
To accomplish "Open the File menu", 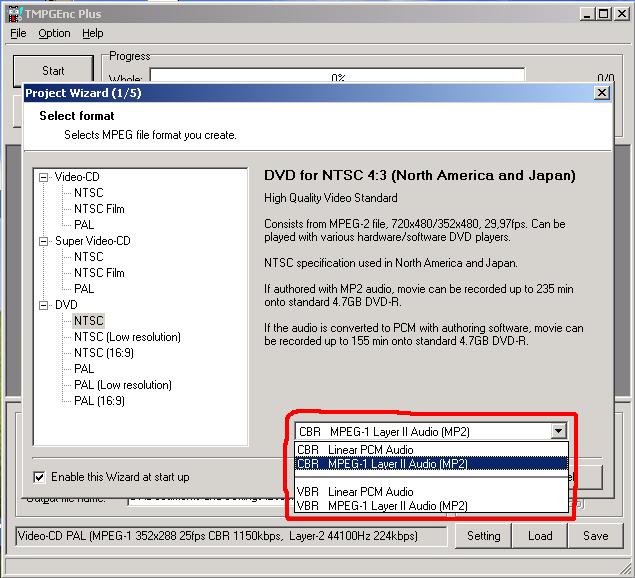I will pyautogui.click(x=18, y=33).
